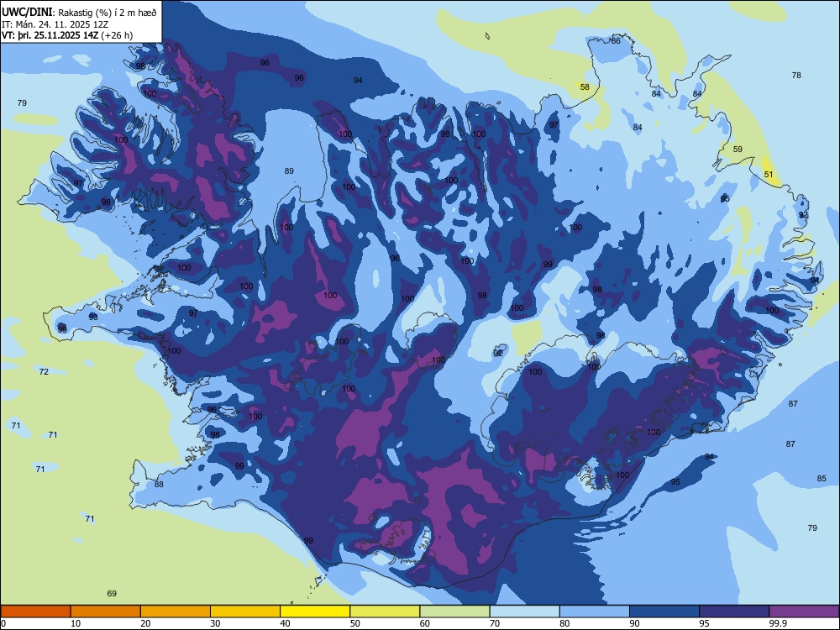Click the '69' humidity value over the sea
840x630 pixels.
(x=112, y=593)
